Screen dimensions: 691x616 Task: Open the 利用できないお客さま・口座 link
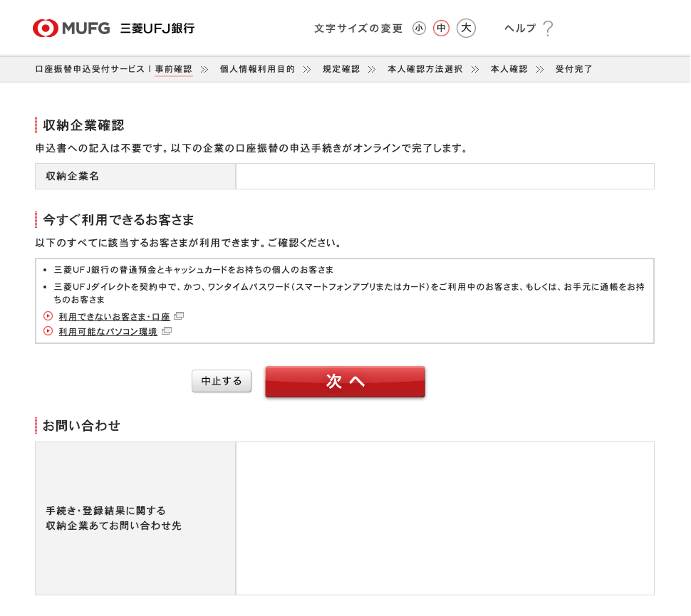tap(114, 317)
